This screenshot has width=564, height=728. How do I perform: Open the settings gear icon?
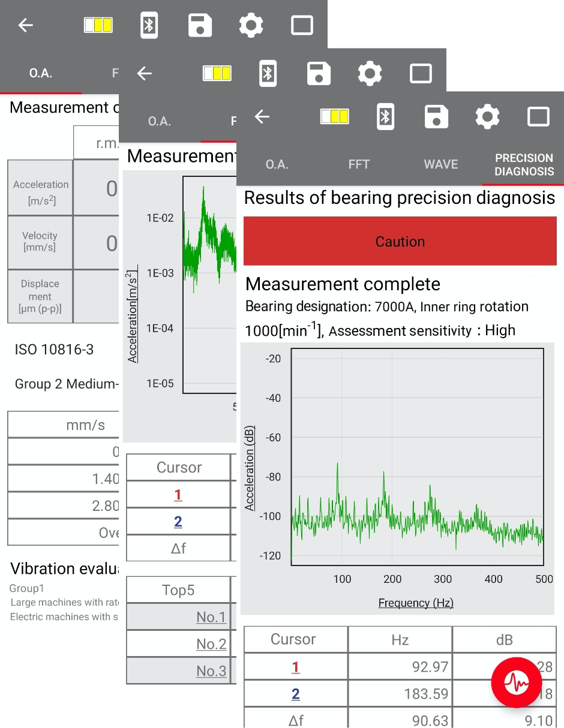[487, 117]
